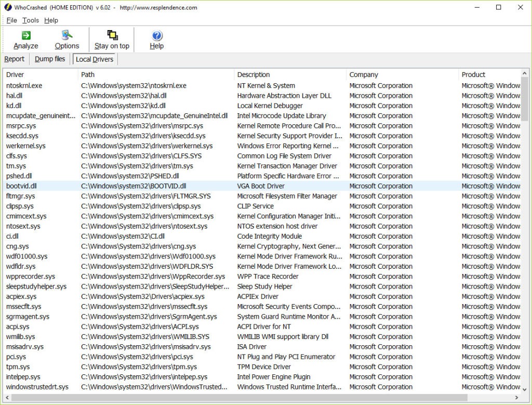Viewport: 532px width, 405px height.
Task: Click the WhoCrashed lightning app icon
Action: point(7,7)
